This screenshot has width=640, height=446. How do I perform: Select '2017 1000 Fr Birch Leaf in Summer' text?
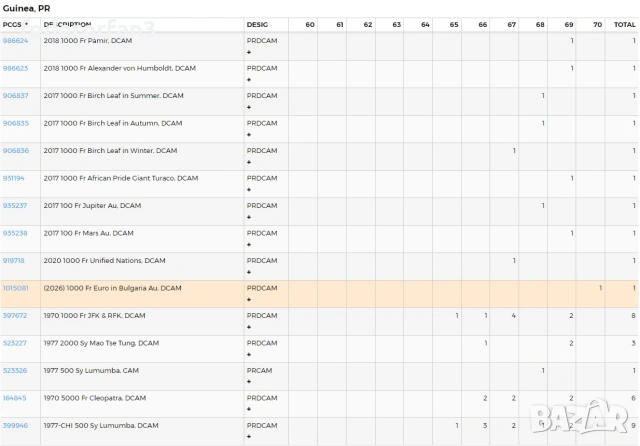click(x=102, y=95)
